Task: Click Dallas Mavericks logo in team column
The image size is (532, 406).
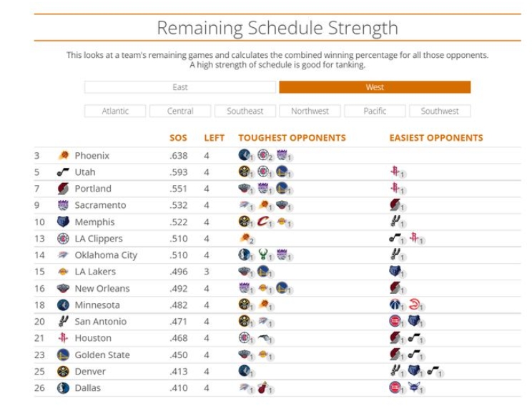Action: pos(63,388)
